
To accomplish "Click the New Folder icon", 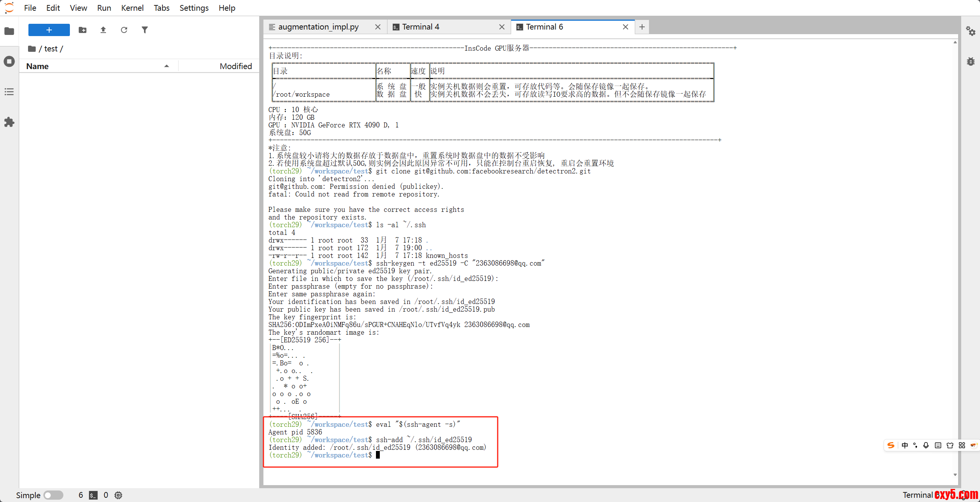I will 83,30.
